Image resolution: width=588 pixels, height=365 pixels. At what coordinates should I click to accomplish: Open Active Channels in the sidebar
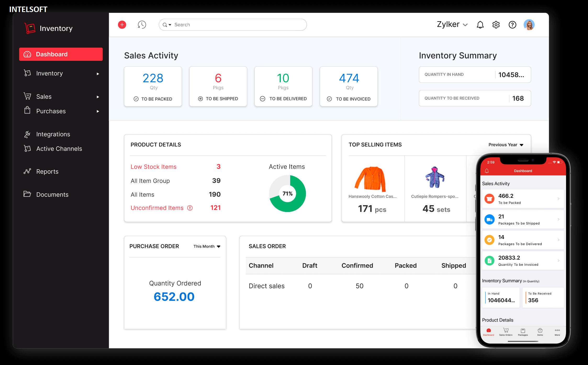point(59,149)
